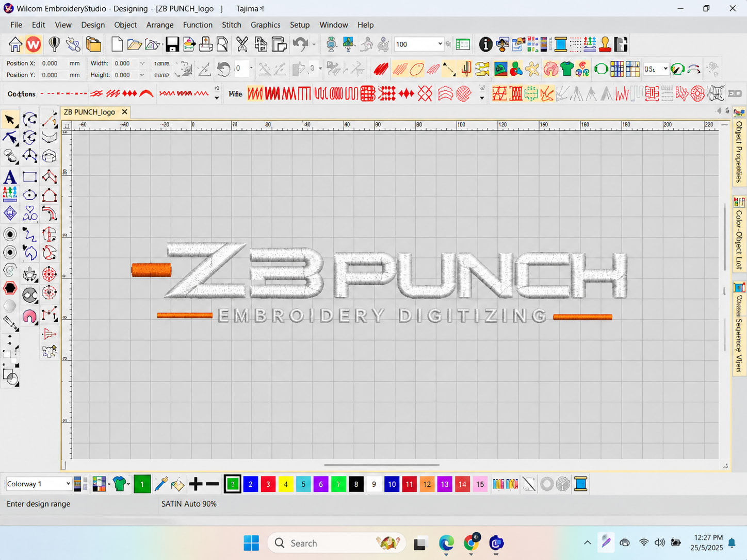Viewport: 747px width, 560px height.
Task: Open the Colorway 1 dropdown
Action: click(38, 484)
